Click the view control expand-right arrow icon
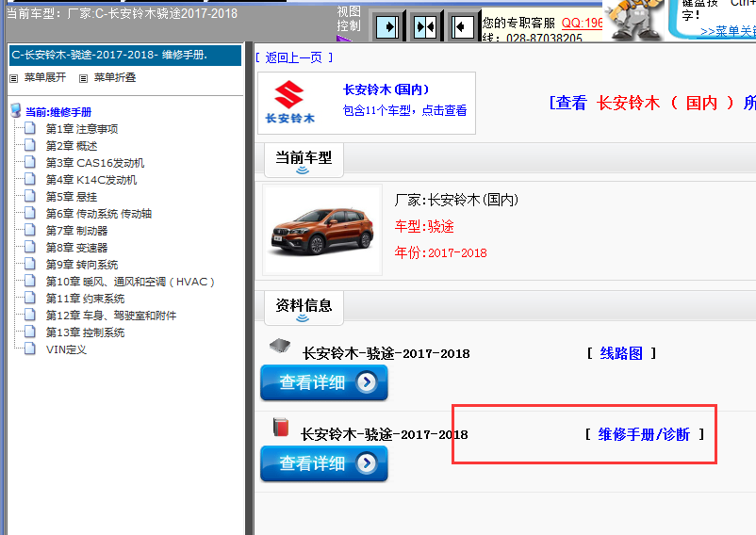Screen dimensions: 756x535 387,27
